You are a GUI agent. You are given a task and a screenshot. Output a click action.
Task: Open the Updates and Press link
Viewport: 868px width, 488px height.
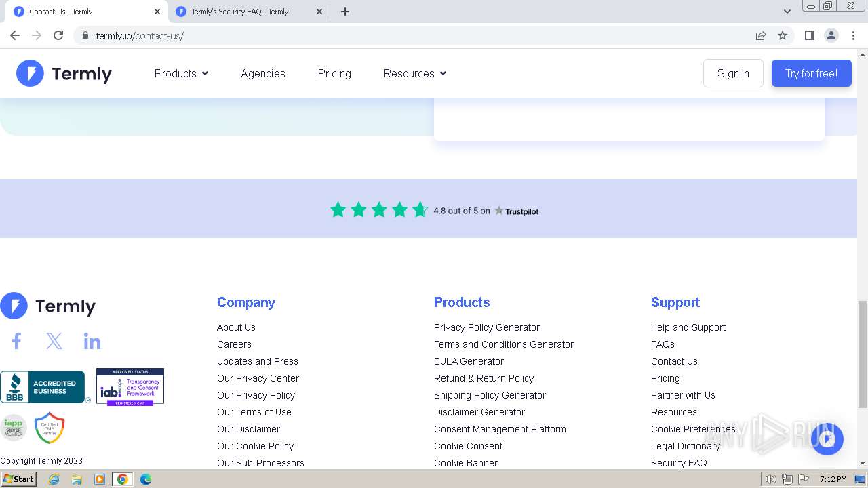[x=258, y=361]
